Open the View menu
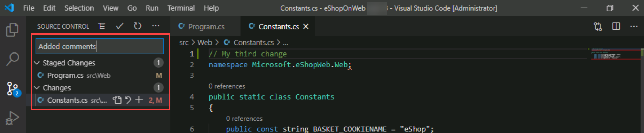Image resolution: width=644 pixels, height=133 pixels. pyautogui.click(x=110, y=8)
